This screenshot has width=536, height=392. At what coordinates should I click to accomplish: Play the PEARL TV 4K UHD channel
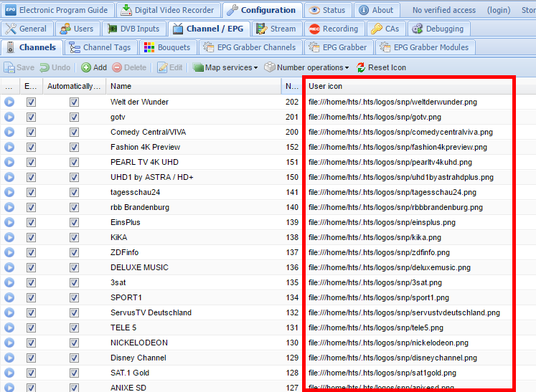(9, 162)
